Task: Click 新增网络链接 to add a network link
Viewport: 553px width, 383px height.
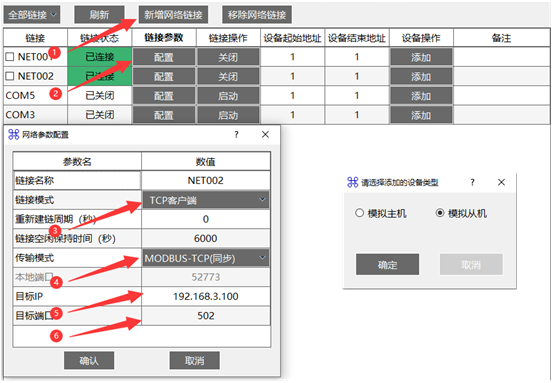Action: (173, 15)
